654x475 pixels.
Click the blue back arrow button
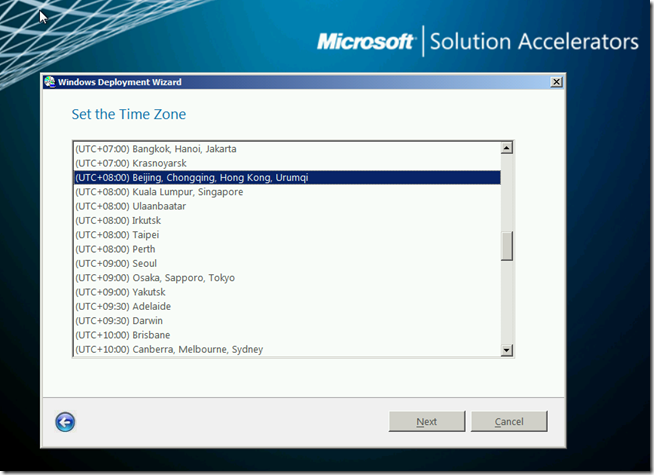[65, 422]
